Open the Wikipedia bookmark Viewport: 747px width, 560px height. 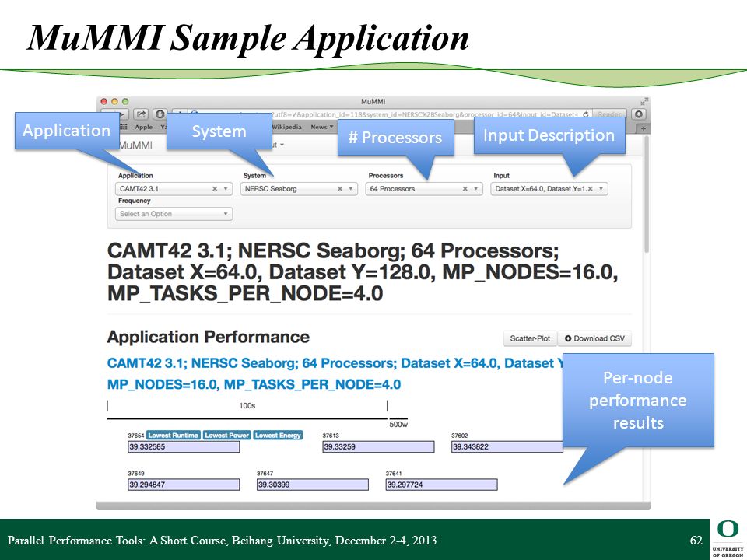click(x=287, y=127)
